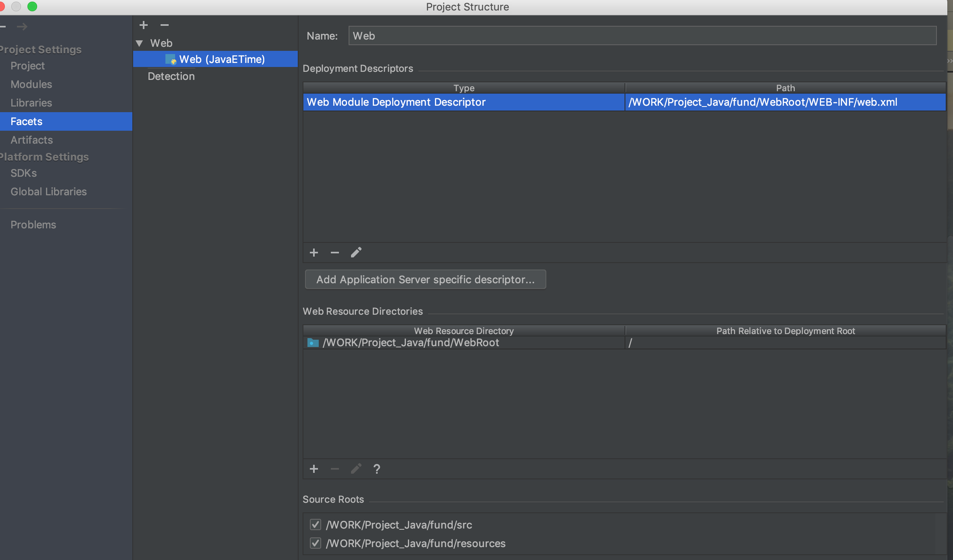Navigate forward with the arrow icon
This screenshot has height=560, width=953.
(22, 27)
